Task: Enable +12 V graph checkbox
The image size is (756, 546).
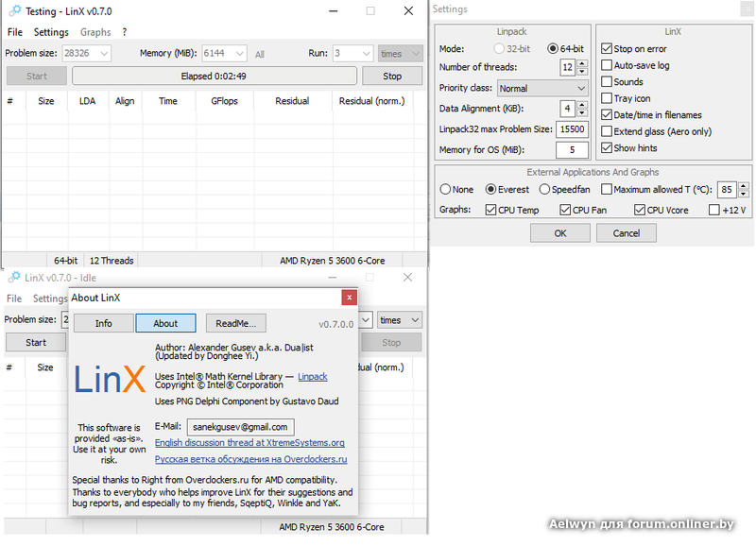Action: [714, 210]
